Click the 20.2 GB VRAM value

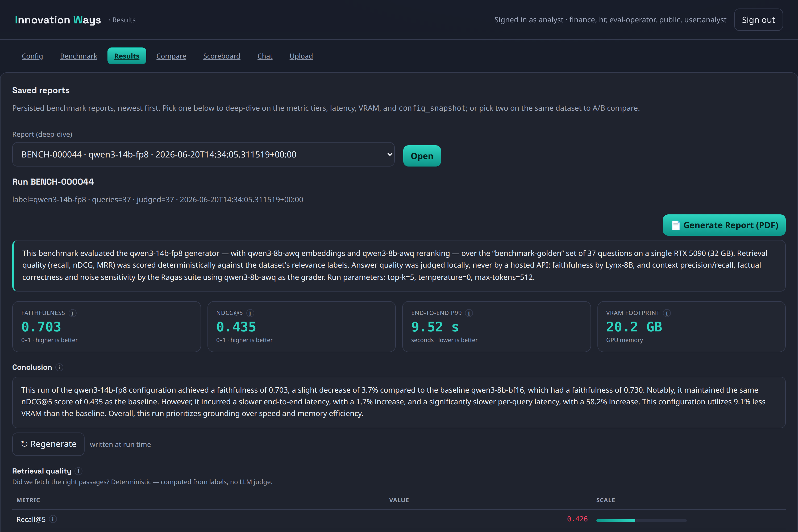(x=634, y=327)
